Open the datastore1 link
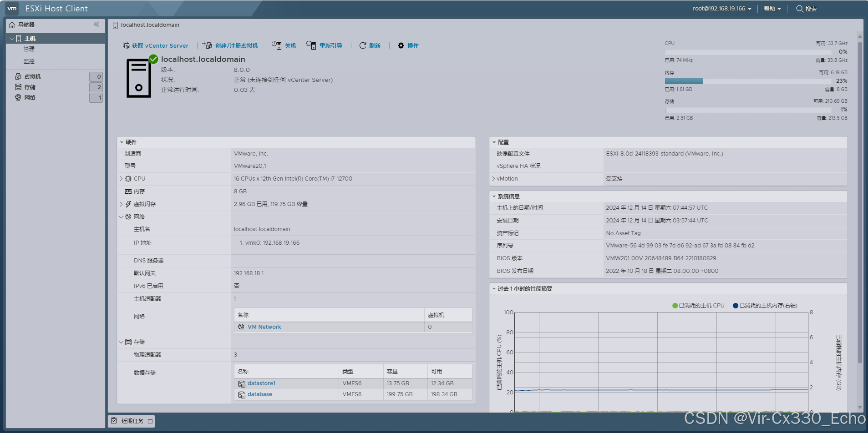This screenshot has width=868, height=433. point(261,383)
